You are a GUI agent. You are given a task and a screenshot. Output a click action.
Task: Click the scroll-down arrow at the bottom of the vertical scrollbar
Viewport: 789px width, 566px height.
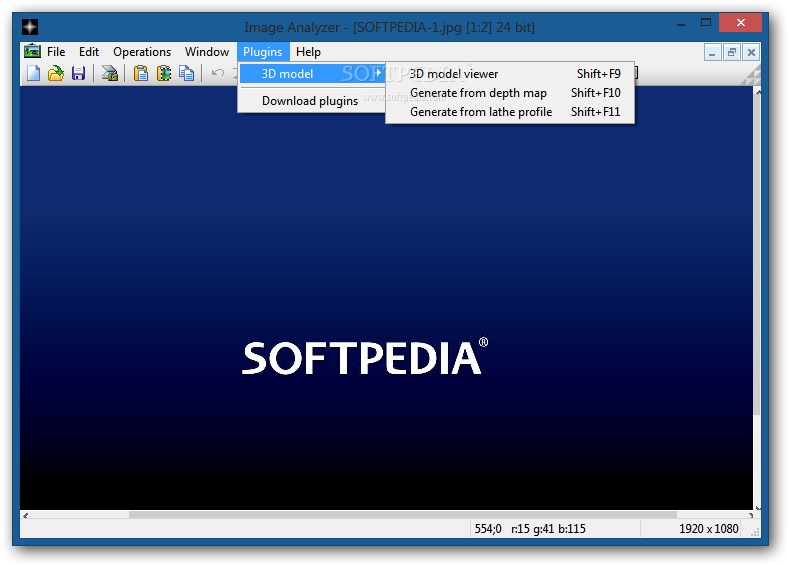(x=757, y=507)
